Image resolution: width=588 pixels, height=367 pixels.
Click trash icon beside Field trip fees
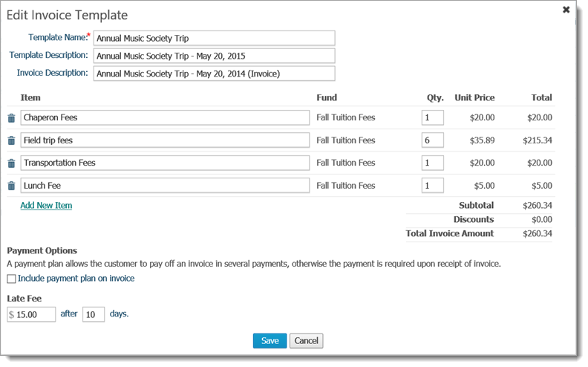click(11, 140)
